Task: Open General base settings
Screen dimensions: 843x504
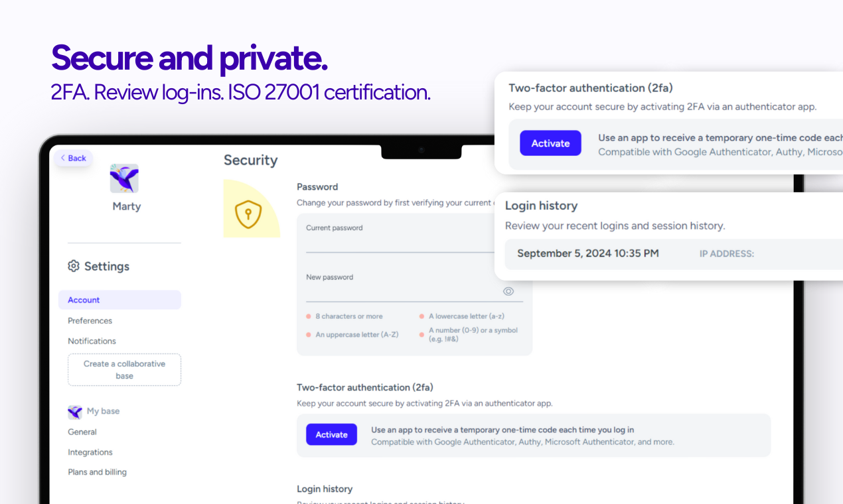Action: (x=82, y=432)
